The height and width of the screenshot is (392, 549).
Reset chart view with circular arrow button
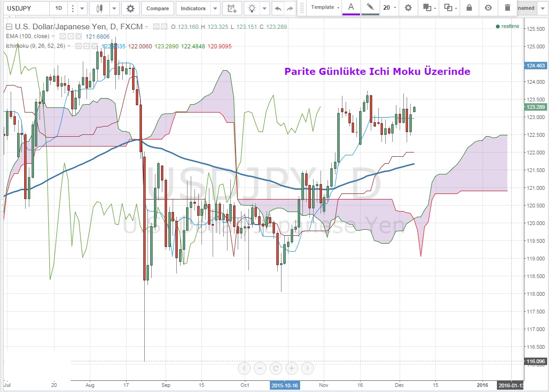click(x=276, y=368)
